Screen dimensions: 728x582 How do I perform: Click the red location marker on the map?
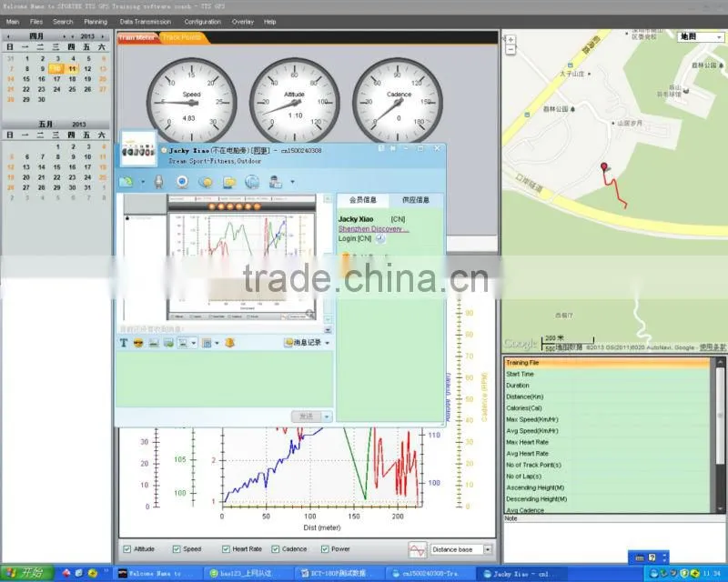coord(603,167)
